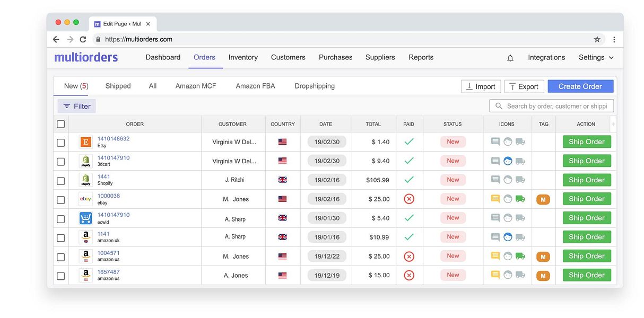Check the box for order 1004571
This screenshot has width=644, height=318.
click(x=61, y=257)
